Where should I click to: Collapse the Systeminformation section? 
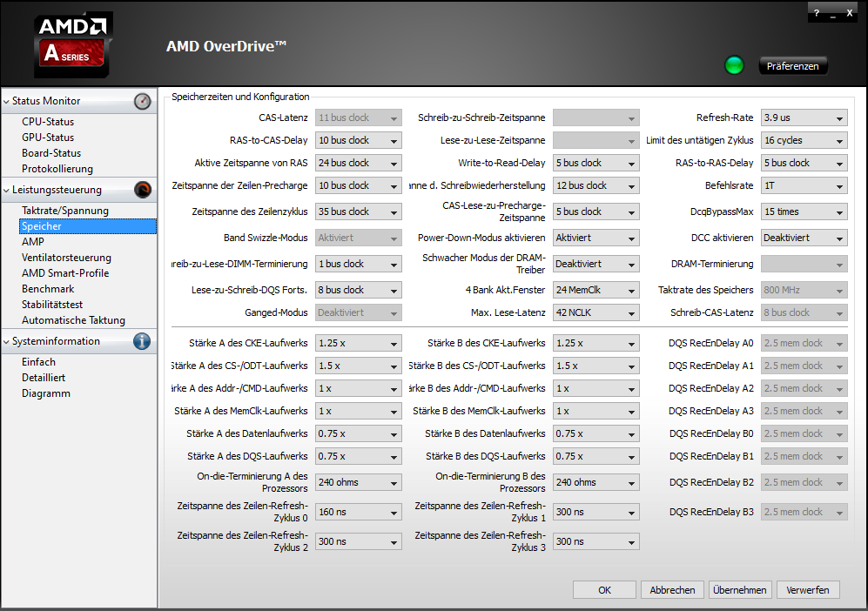7,341
